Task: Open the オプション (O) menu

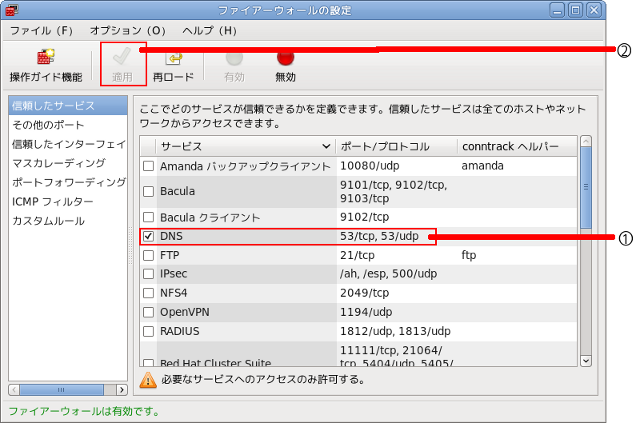Action: (128, 31)
